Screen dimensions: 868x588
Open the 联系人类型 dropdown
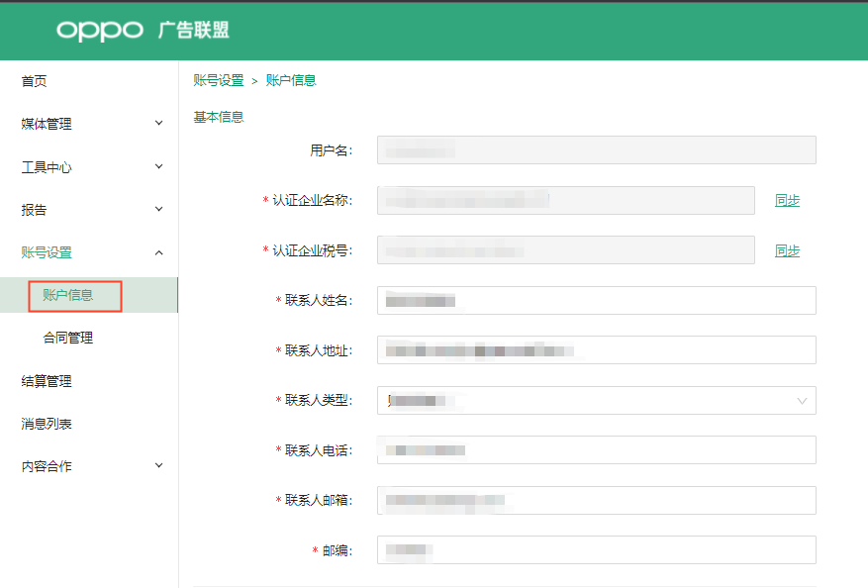coord(596,400)
